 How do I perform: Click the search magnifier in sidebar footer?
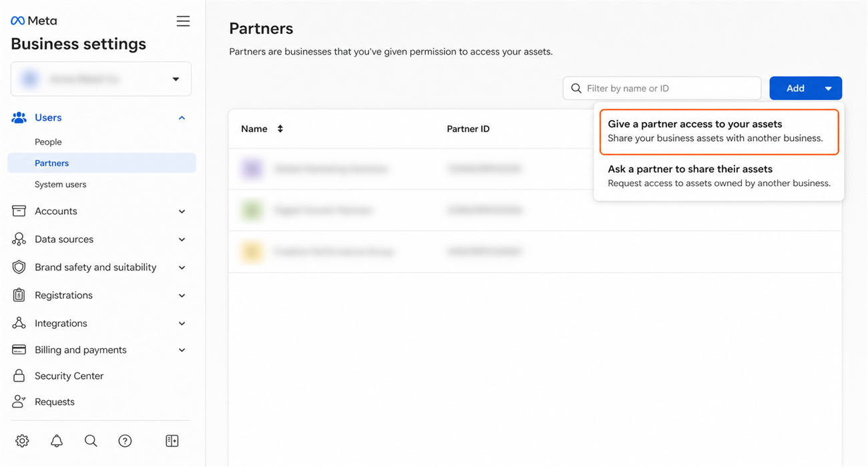pyautogui.click(x=91, y=441)
